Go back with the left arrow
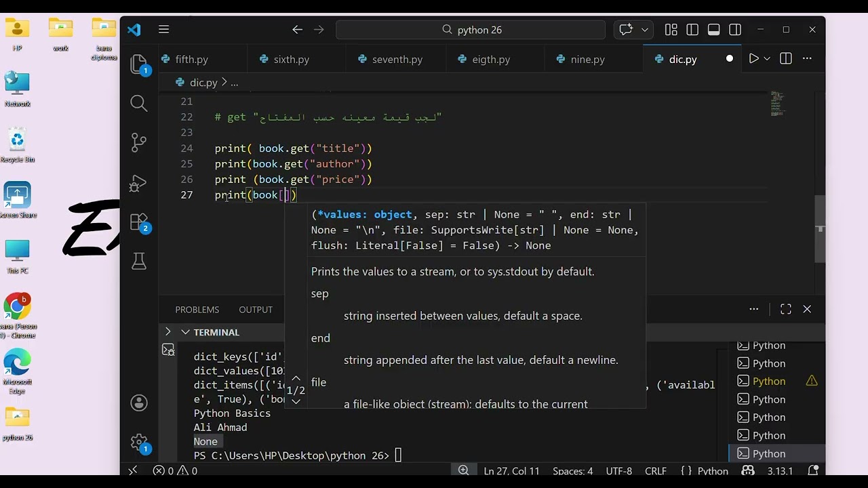 [x=297, y=30]
